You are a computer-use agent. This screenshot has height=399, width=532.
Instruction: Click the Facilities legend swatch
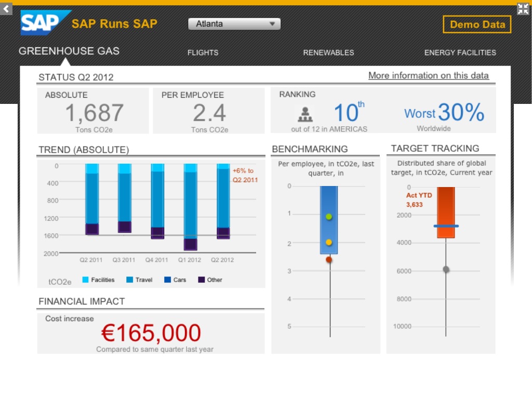click(86, 280)
